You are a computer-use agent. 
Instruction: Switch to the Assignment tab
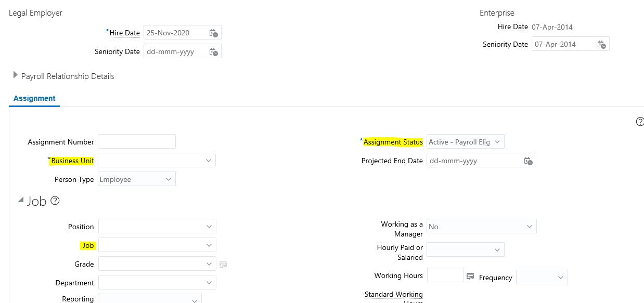(34, 98)
